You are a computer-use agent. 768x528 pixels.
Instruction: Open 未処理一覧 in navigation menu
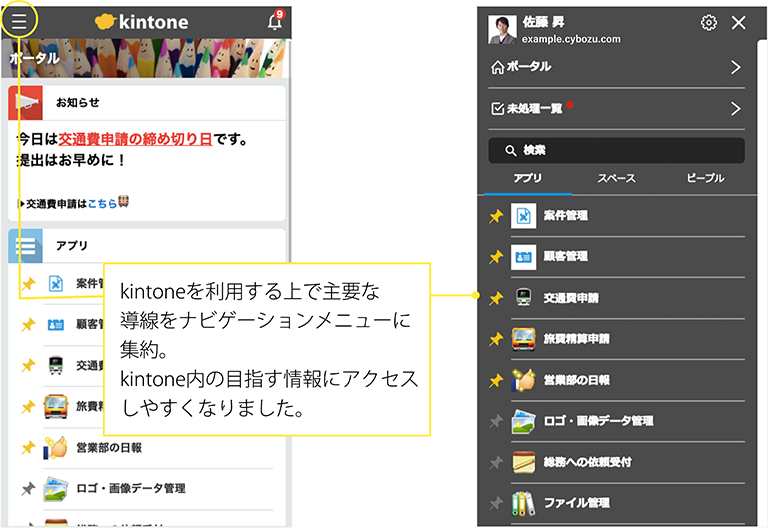point(616,109)
